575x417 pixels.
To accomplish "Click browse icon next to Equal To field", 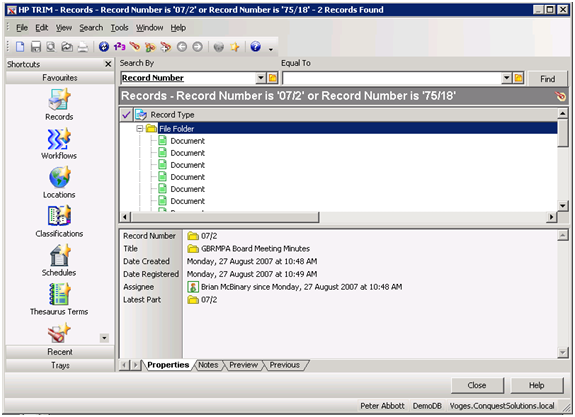I will [x=518, y=78].
